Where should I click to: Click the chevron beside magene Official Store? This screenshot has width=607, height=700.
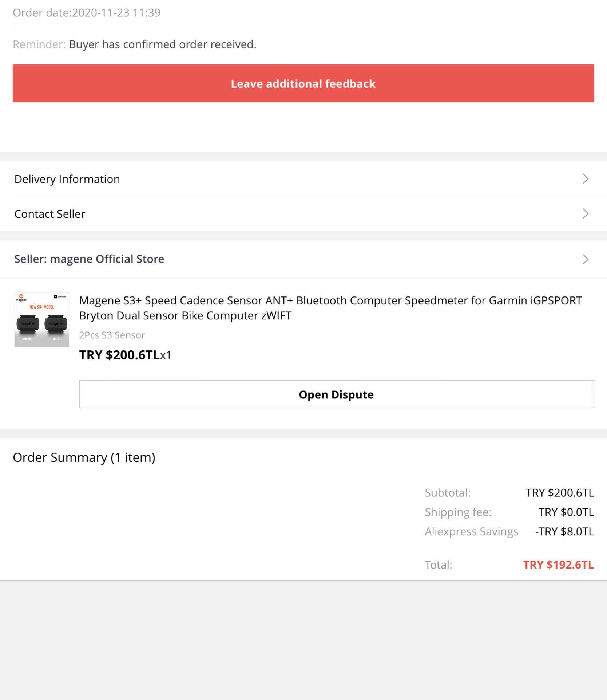pyautogui.click(x=585, y=259)
